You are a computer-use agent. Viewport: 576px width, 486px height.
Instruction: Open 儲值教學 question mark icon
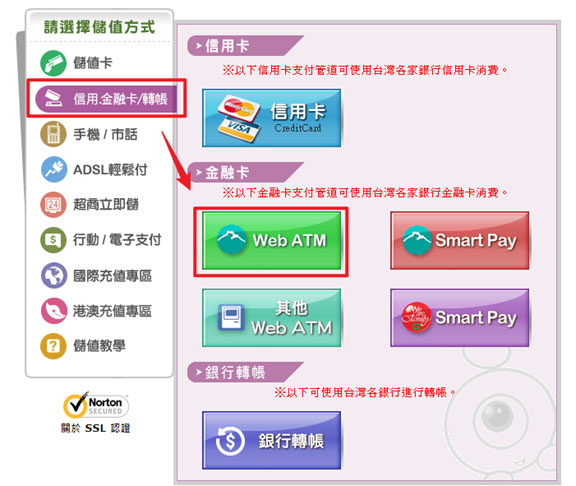[x=53, y=346]
